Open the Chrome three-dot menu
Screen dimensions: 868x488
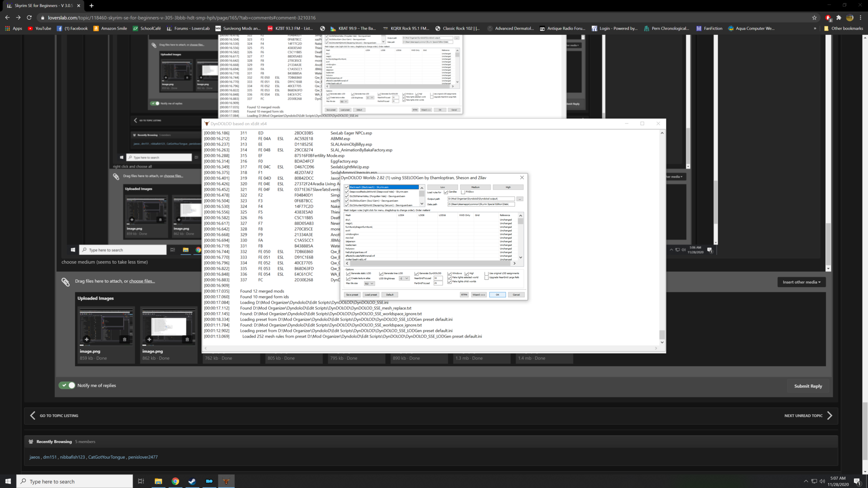[860, 18]
